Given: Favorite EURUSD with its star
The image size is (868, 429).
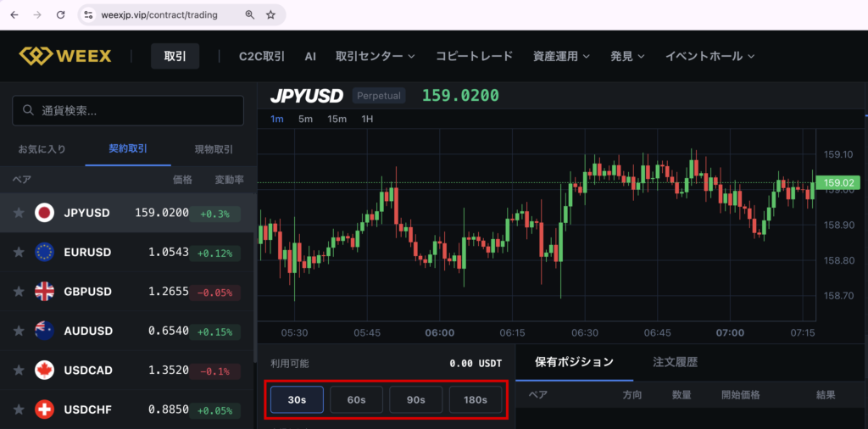Looking at the screenshot, I should (x=19, y=253).
